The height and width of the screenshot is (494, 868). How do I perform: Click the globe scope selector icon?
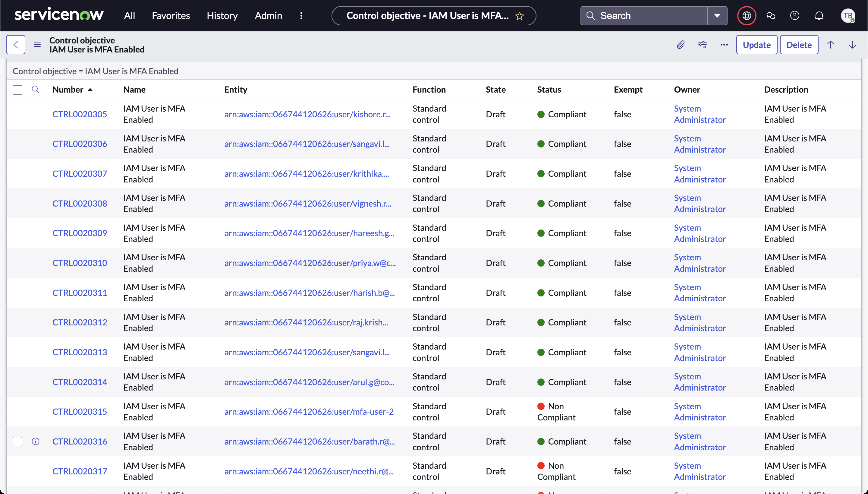[746, 16]
